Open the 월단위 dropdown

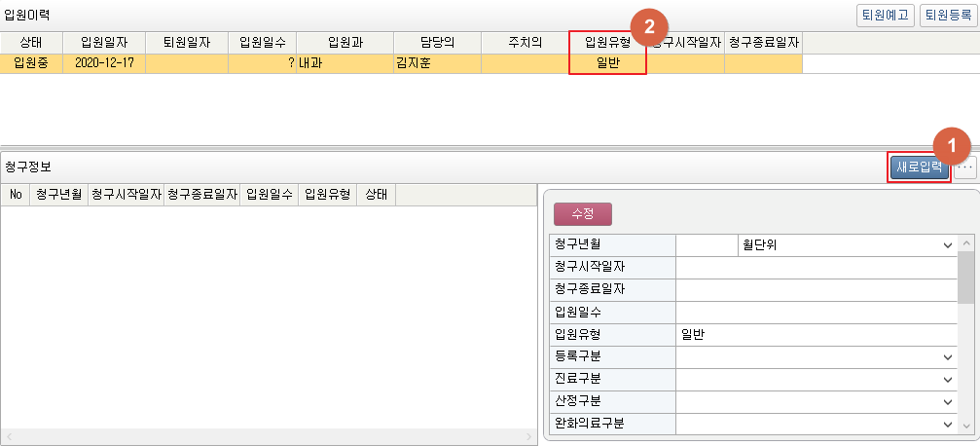(845, 245)
